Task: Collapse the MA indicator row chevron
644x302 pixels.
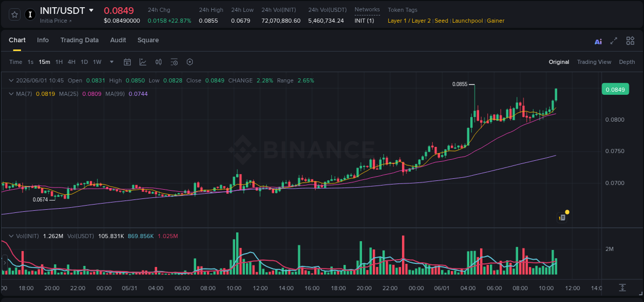Action: click(x=11, y=94)
